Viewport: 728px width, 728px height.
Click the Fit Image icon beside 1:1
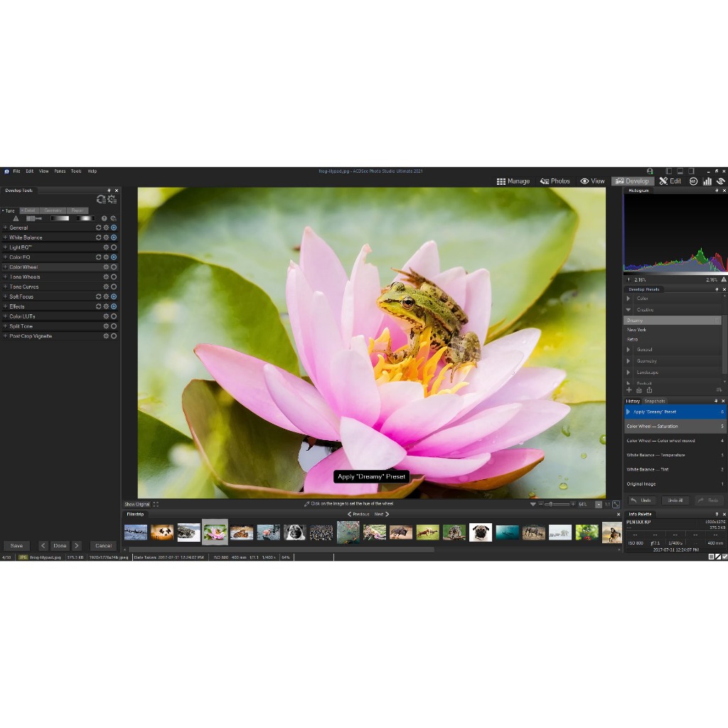click(x=616, y=504)
